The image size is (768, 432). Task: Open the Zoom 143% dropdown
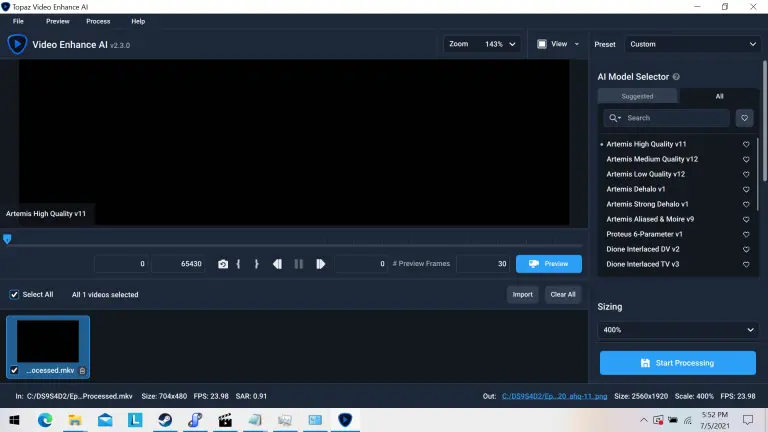pos(481,44)
